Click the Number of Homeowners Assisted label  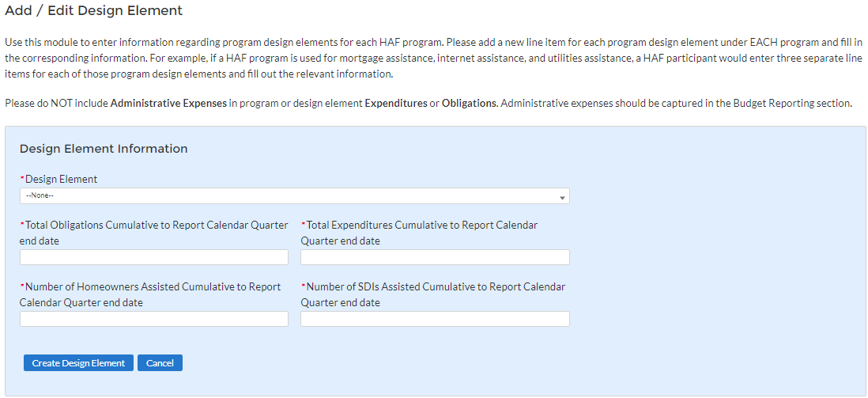(x=152, y=294)
